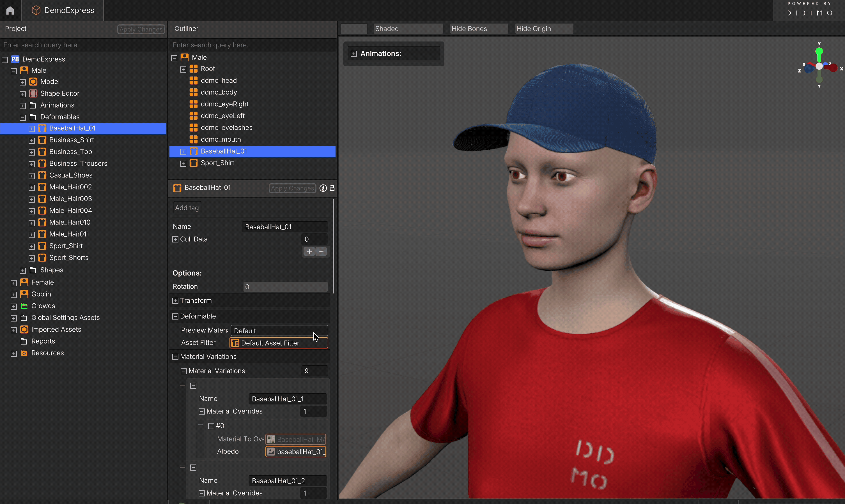
Task: Open the DemoExpress project tab
Action: (x=63, y=11)
